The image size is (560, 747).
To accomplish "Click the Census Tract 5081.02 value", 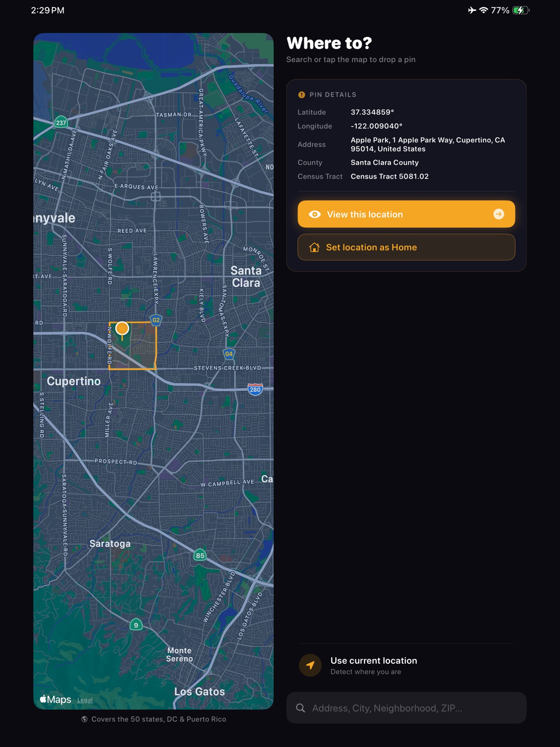I will pyautogui.click(x=390, y=176).
